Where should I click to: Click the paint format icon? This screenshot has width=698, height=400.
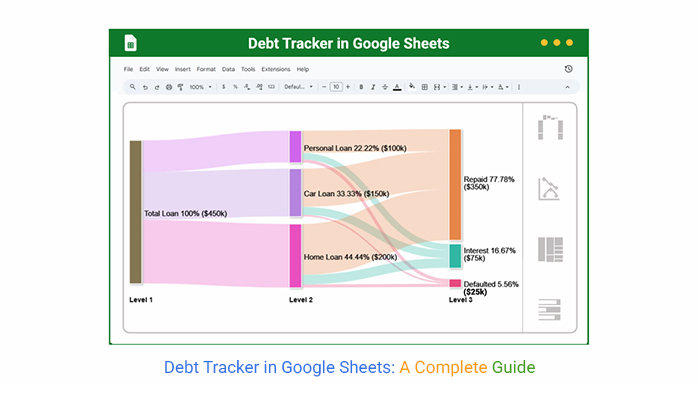[180, 87]
